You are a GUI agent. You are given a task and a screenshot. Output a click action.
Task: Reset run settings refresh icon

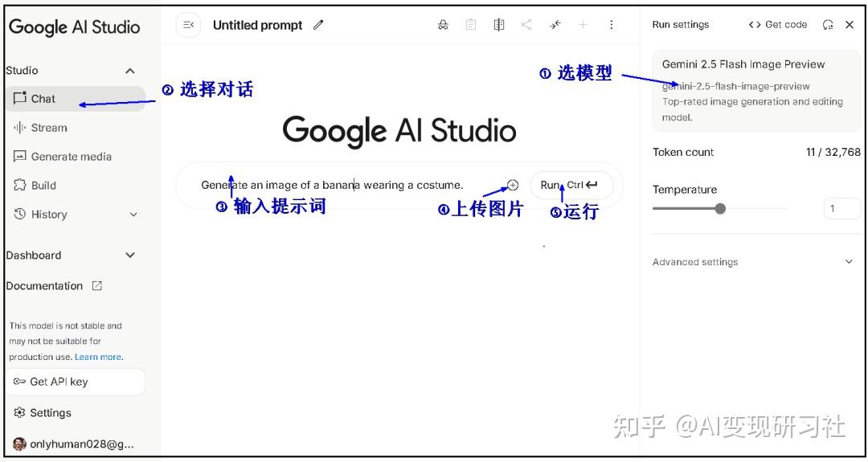point(828,25)
